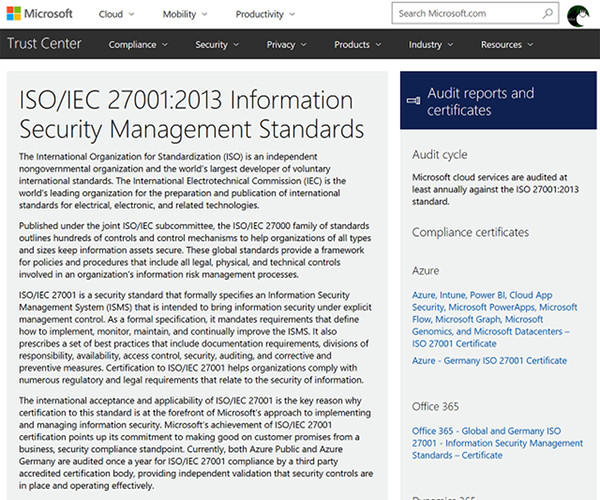Open the Azure, Intune, Power BI ISO 27001 Certificate link
The image size is (600, 500).
(494, 319)
